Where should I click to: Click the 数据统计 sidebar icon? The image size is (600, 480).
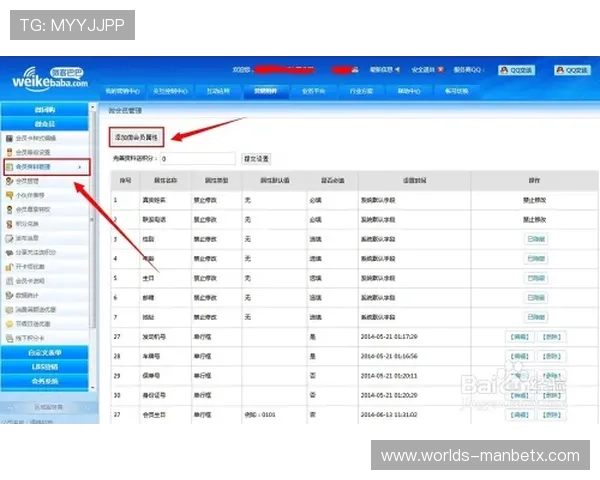pos(9,296)
